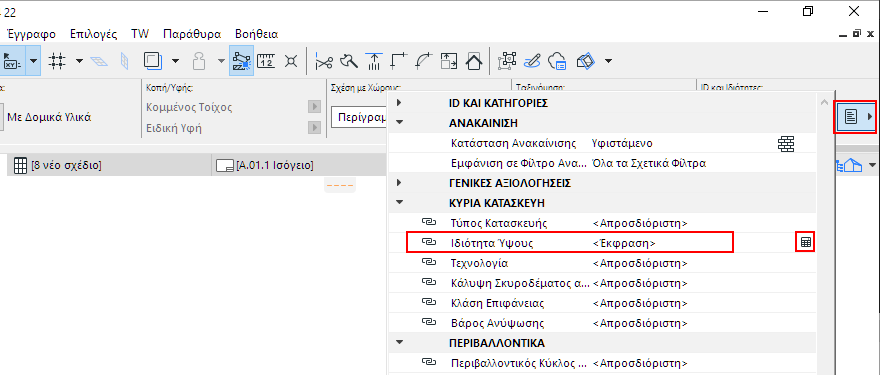The width and height of the screenshot is (880, 375).
Task: Toggle link icon for Κλάση Επιφάνειας
Action: tap(429, 303)
